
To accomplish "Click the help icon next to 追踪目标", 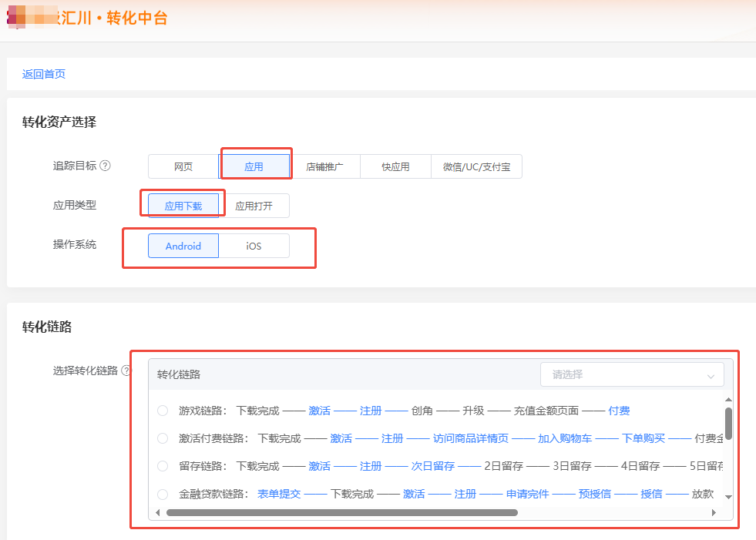I will click(105, 166).
